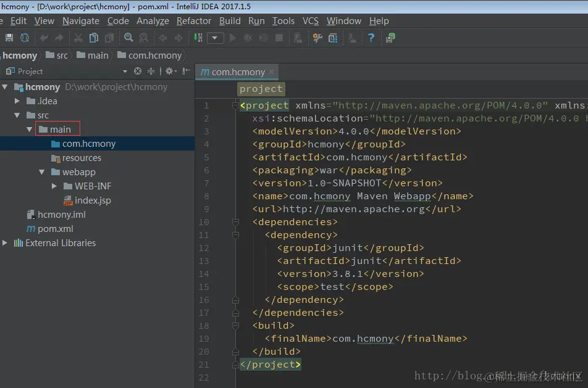Click the Cut scissors icon

pyautogui.click(x=78, y=38)
